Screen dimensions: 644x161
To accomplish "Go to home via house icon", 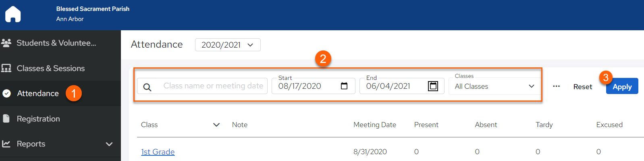I will pos(13,14).
